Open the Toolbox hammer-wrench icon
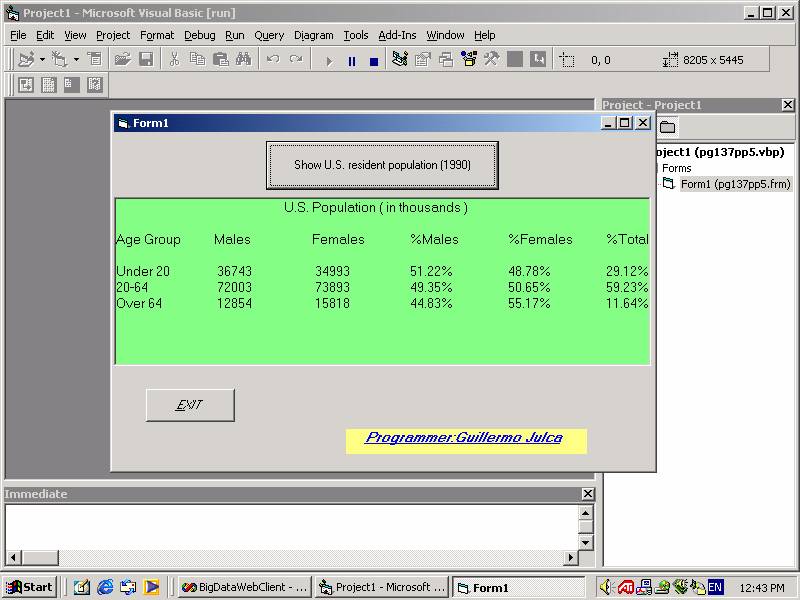The width and height of the screenshot is (800, 600). pos(491,60)
